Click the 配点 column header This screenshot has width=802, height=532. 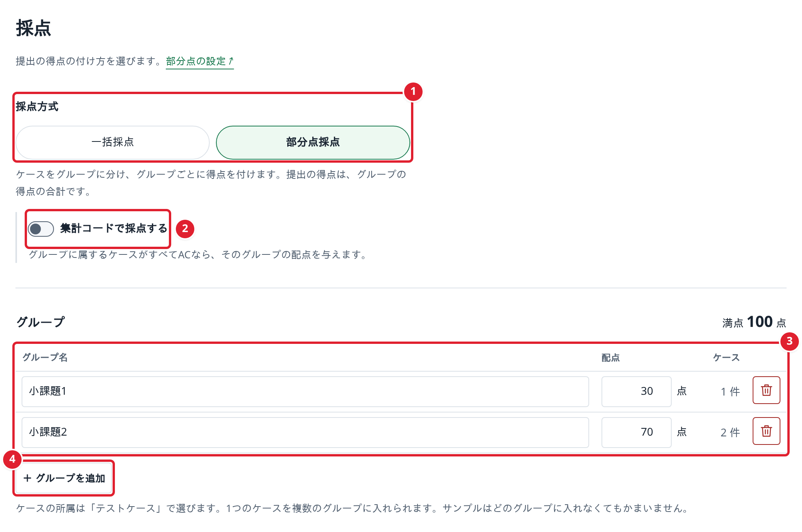[x=611, y=358]
